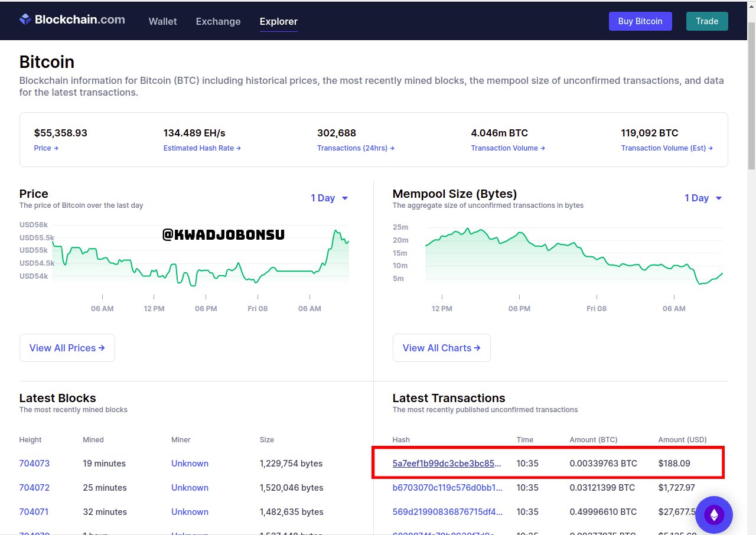Image resolution: width=756 pixels, height=535 pixels.
Task: Click the Mempool Size chart graph
Action: coord(574,255)
